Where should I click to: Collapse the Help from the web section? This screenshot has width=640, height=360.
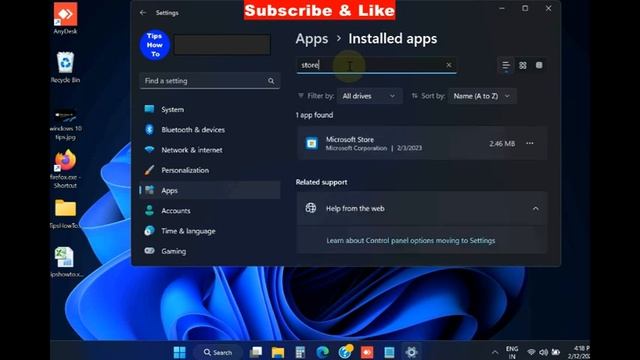[536, 209]
